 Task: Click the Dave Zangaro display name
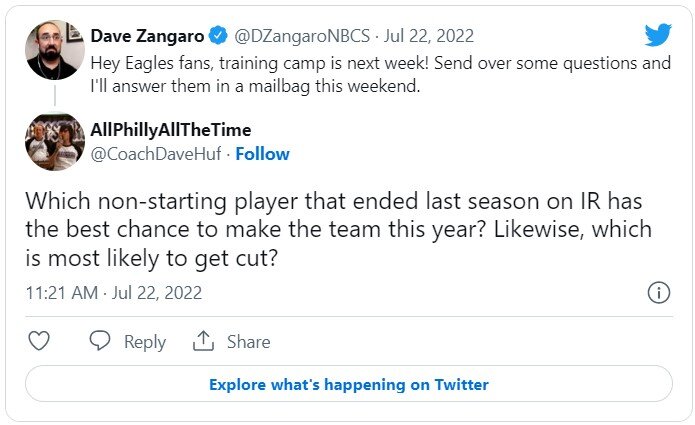click(146, 36)
